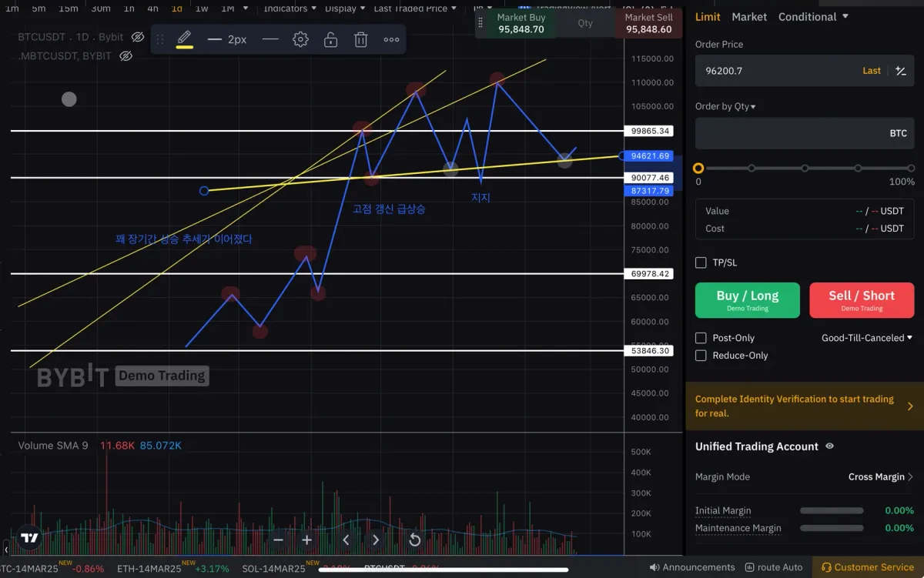The width and height of the screenshot is (924, 578).
Task: Check the Post-Only option
Action: (x=701, y=338)
